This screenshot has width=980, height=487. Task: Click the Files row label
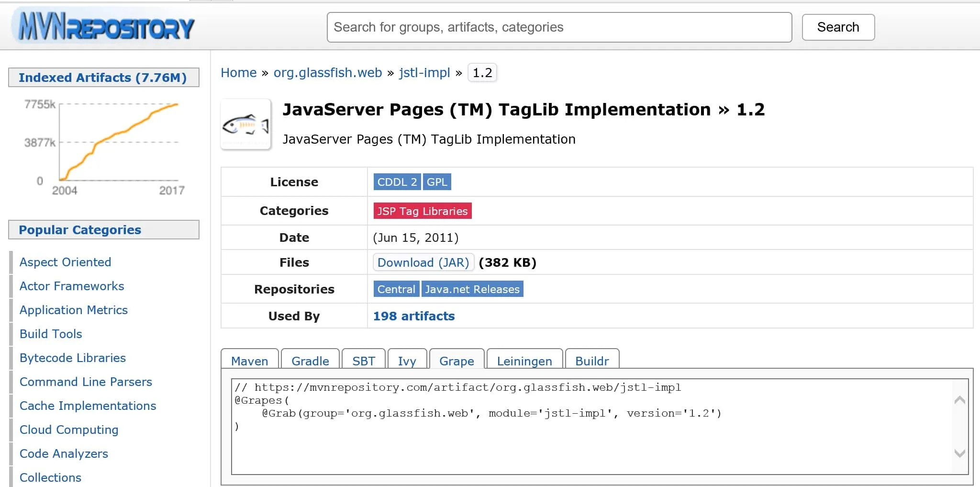coord(294,262)
